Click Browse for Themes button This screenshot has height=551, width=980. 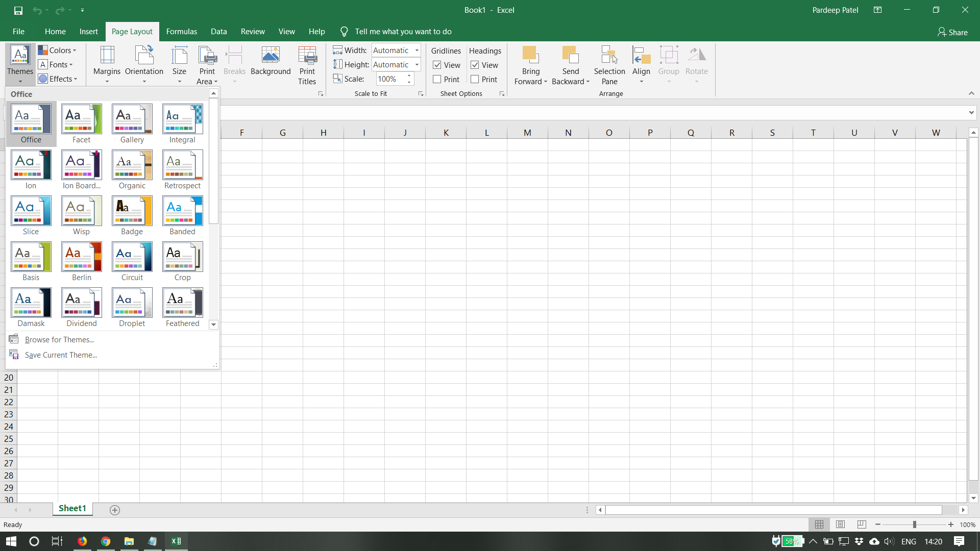(x=60, y=339)
